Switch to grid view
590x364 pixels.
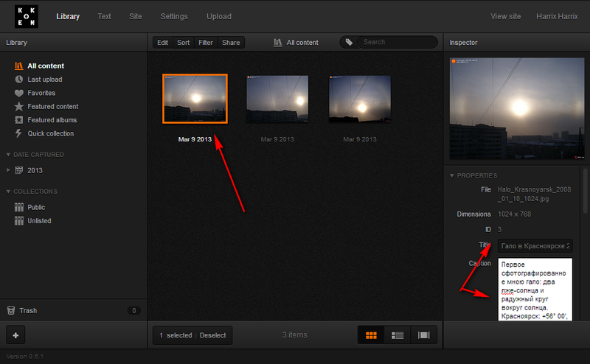[x=371, y=335]
